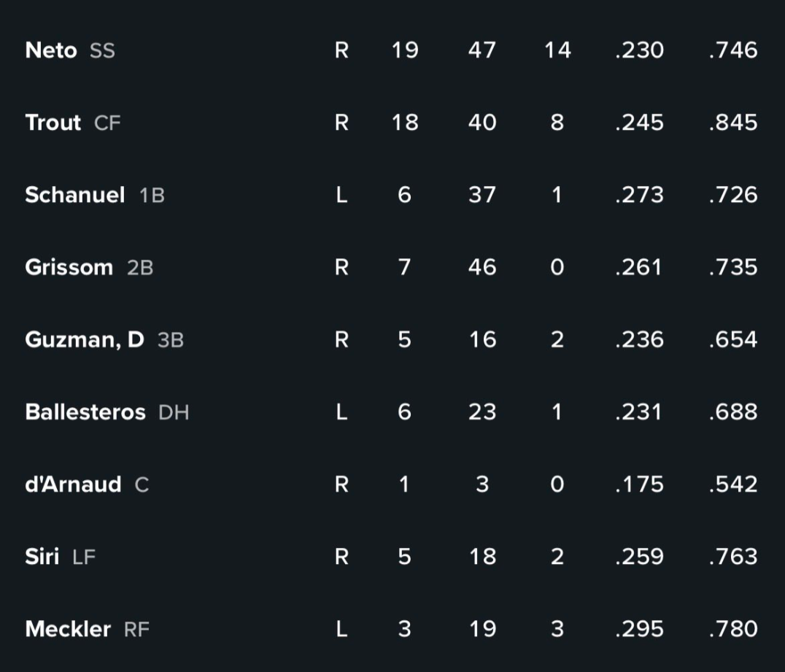
Task: Choose Siri from the lineup
Action: click(42, 557)
